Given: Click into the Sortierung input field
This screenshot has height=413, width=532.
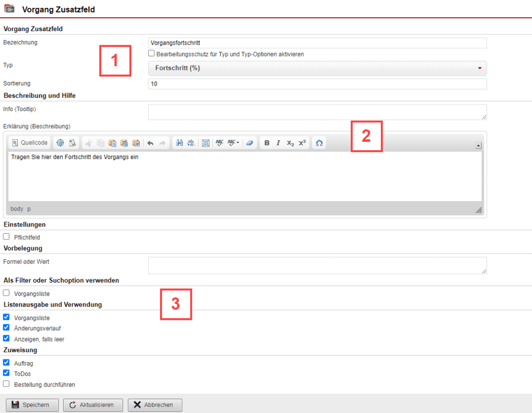Looking at the screenshot, I should (317, 84).
